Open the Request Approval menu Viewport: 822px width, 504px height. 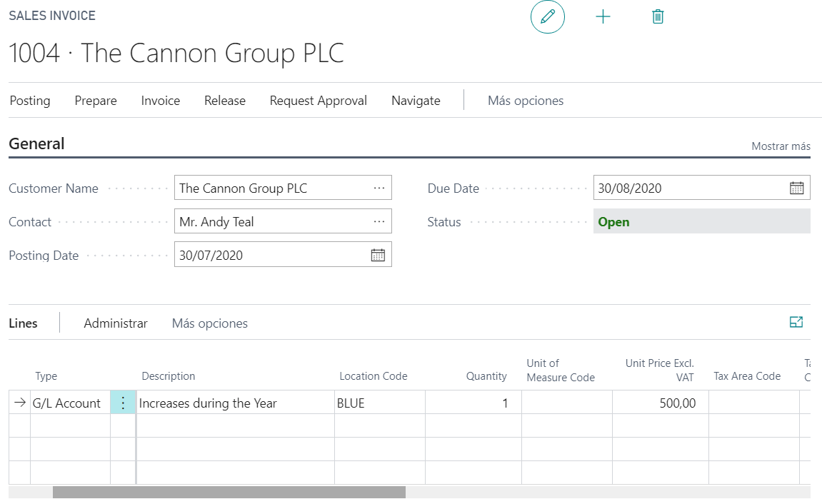point(318,101)
